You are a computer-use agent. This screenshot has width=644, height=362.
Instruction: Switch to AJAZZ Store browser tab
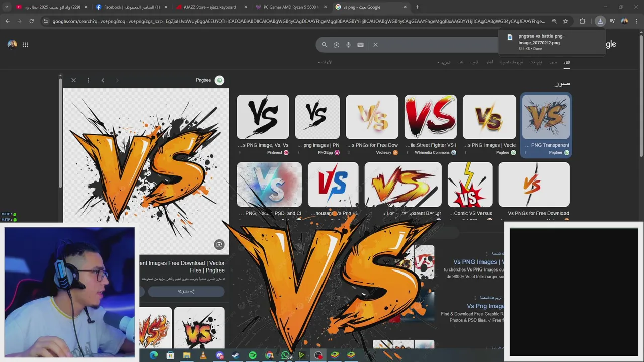click(x=210, y=7)
